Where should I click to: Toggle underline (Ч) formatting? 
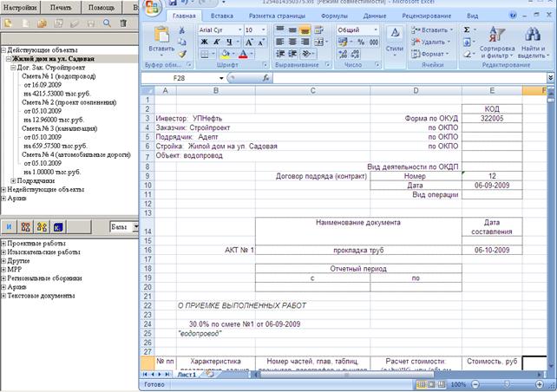pos(229,42)
